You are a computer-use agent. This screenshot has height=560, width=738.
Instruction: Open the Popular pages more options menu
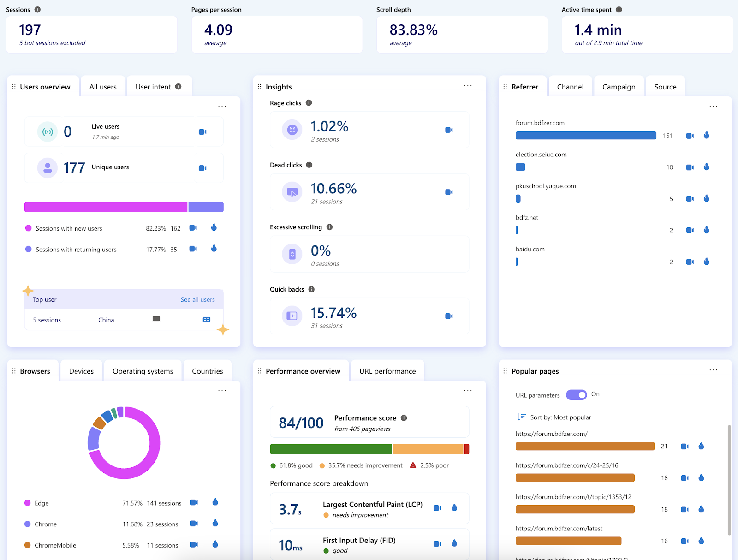coord(713,370)
